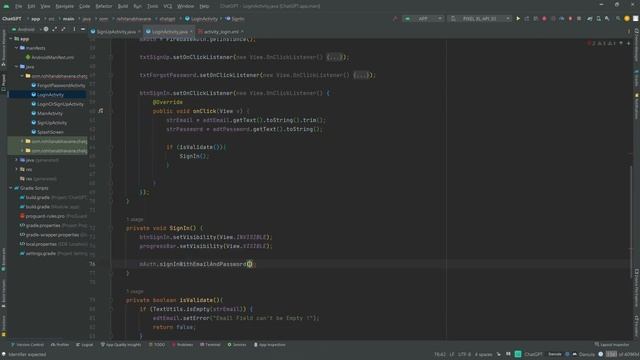Collapse the manifests folder
Screen dimensions: 640x360
17,48
